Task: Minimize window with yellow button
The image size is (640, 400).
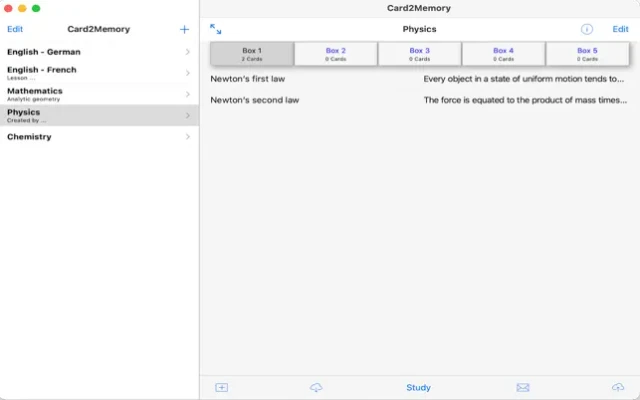Action: 22,8
